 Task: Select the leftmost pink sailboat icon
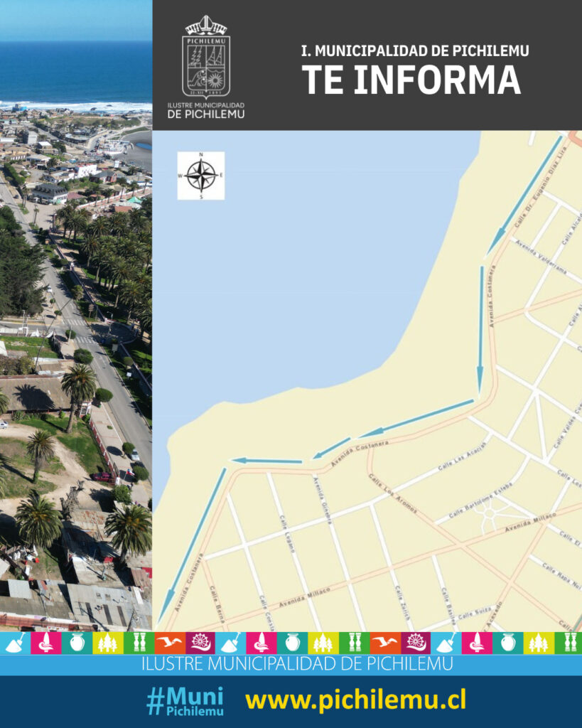pos(46,643)
